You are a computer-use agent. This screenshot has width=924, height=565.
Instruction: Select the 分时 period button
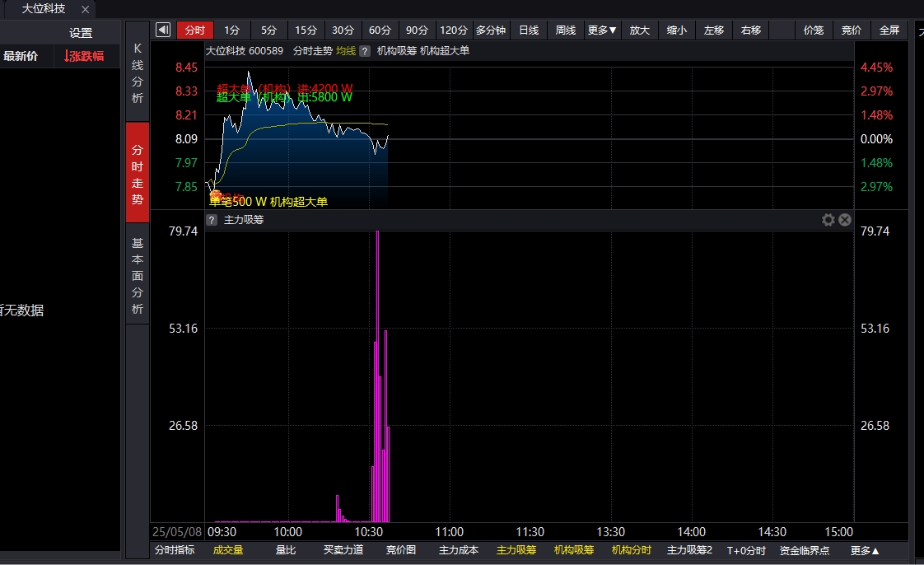coord(195,30)
